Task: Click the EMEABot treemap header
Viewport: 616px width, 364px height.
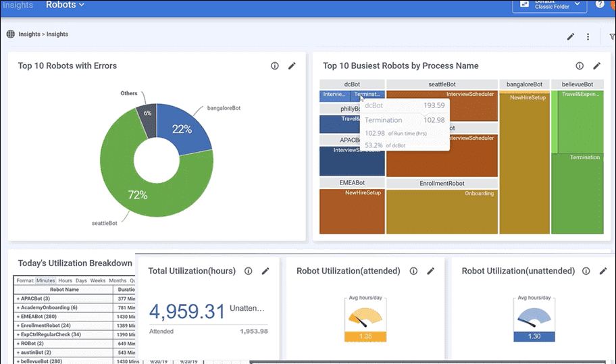Action: pos(352,182)
